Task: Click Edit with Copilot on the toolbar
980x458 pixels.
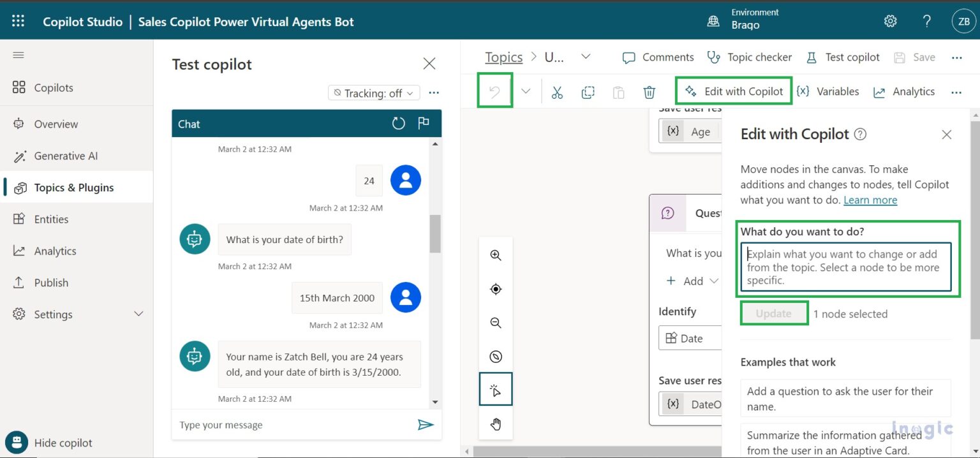Action: click(x=733, y=91)
